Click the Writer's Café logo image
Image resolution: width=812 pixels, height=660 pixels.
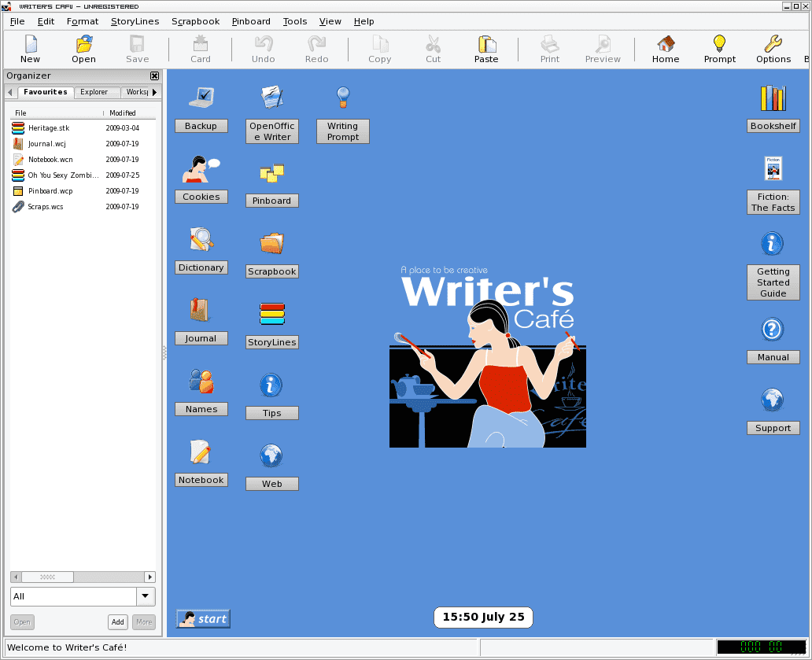point(488,356)
